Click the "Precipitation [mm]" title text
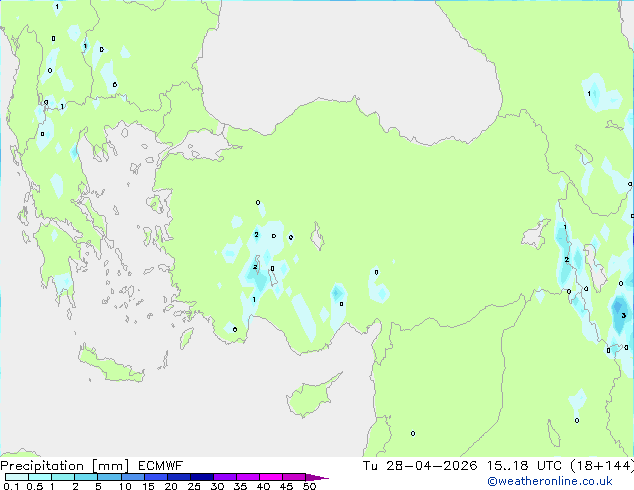This screenshot has height=490, width=634. 64,466
